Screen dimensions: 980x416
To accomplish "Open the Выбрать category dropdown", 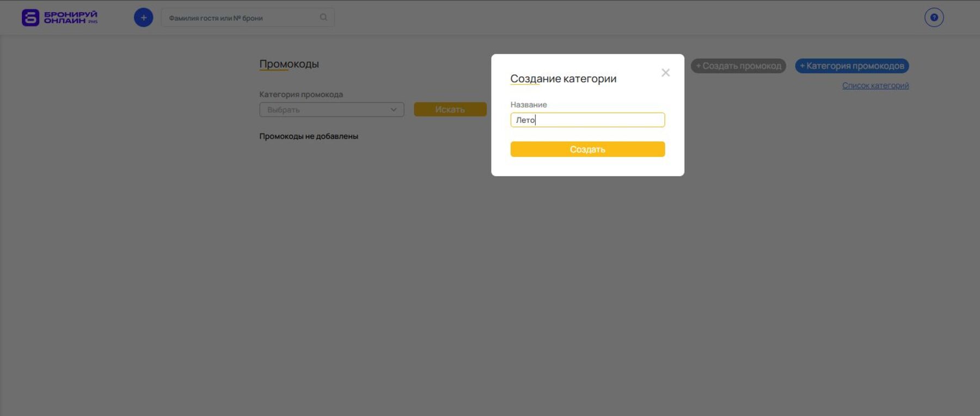I will tap(327, 110).
